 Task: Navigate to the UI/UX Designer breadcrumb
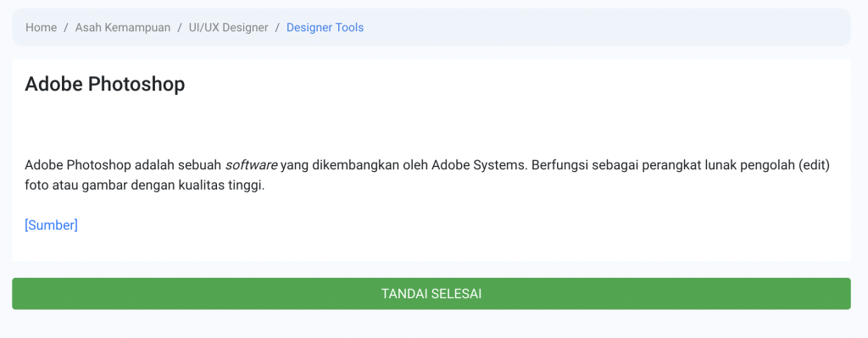[x=228, y=27]
